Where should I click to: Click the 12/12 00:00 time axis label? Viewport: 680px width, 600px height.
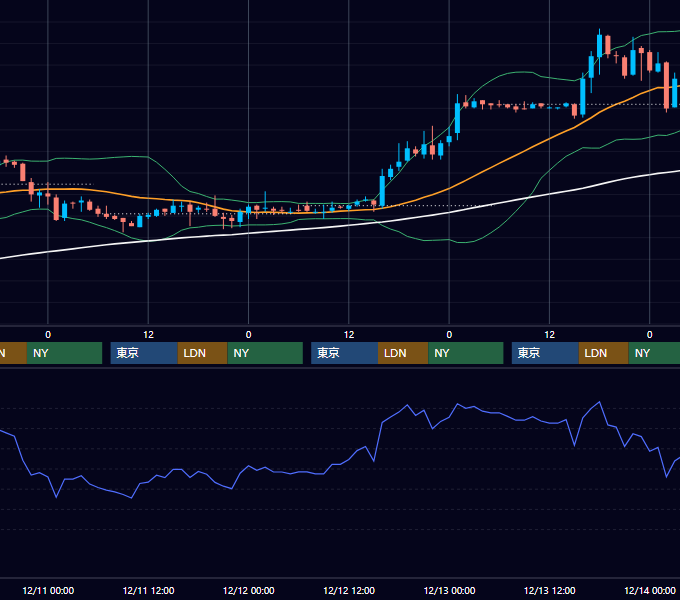point(248,590)
